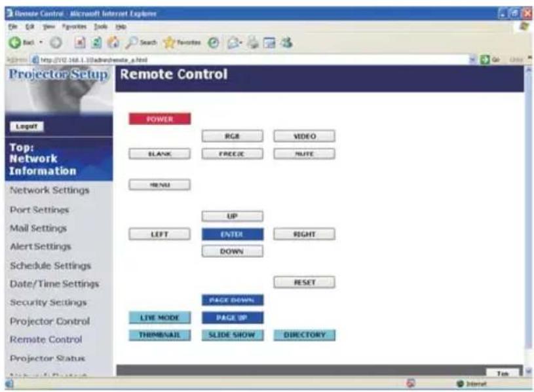Open the Edit menu
The image size is (534, 392).
click(30, 26)
